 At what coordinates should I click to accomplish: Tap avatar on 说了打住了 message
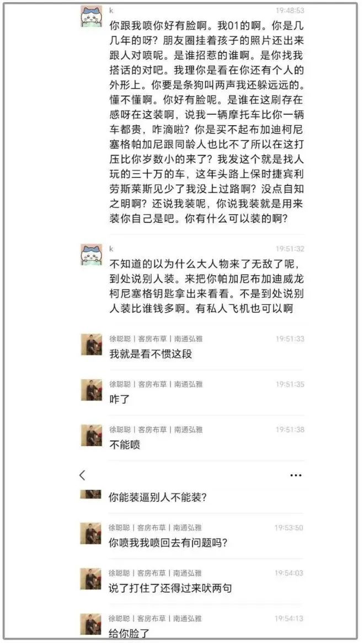[x=90, y=579]
